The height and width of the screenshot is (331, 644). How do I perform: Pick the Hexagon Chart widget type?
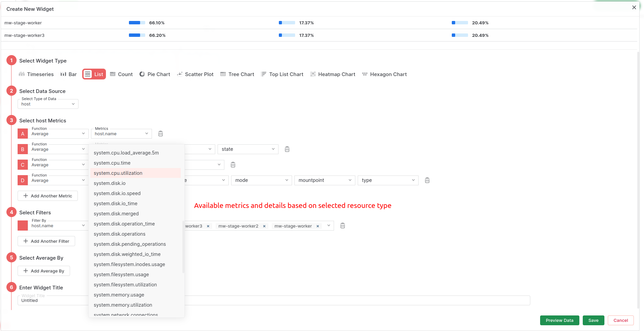[x=384, y=74]
